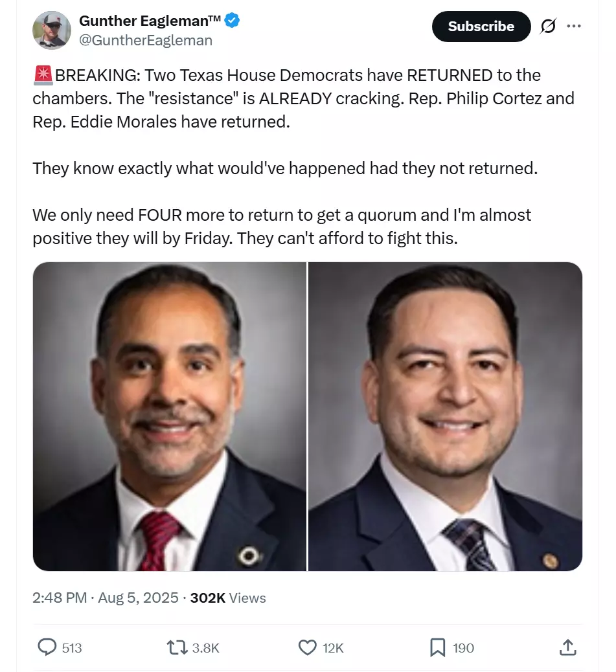This screenshot has width=616, height=672.
Task: Open Gunther Eagleman's profile avatar
Action: [x=52, y=30]
